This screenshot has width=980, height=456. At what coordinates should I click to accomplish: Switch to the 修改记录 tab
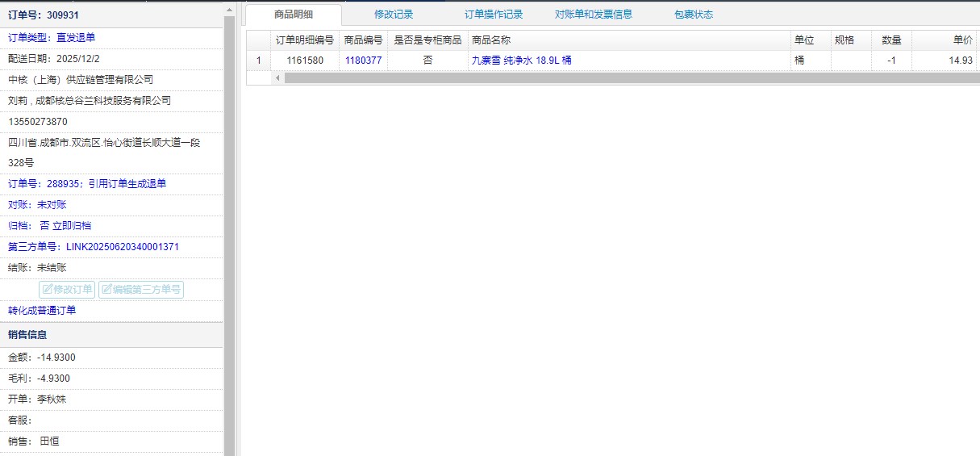pyautogui.click(x=394, y=15)
